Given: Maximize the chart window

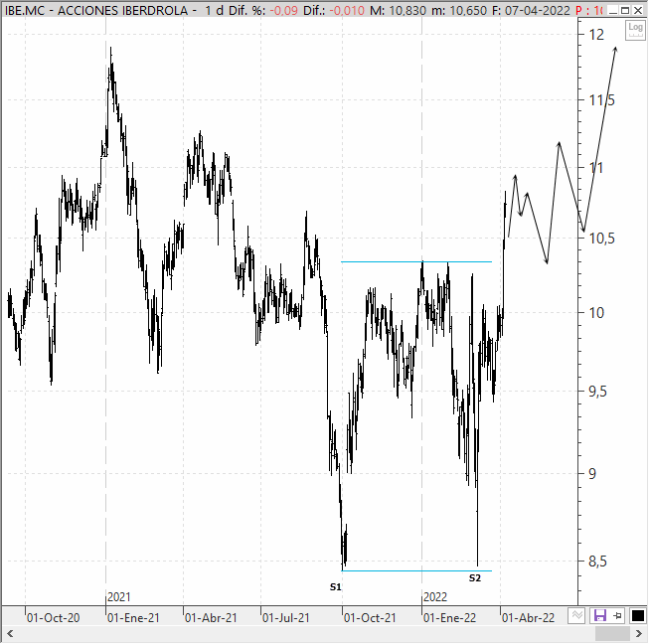Looking at the screenshot, I should pyautogui.click(x=625, y=10).
